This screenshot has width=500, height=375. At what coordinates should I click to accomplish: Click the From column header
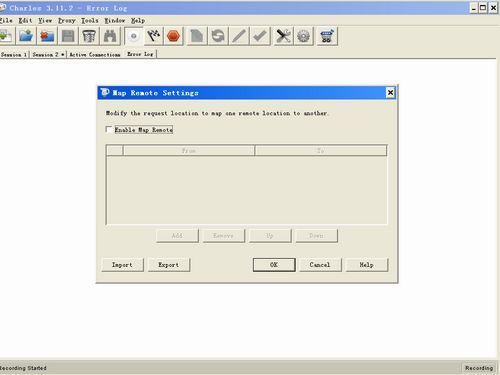tap(189, 151)
